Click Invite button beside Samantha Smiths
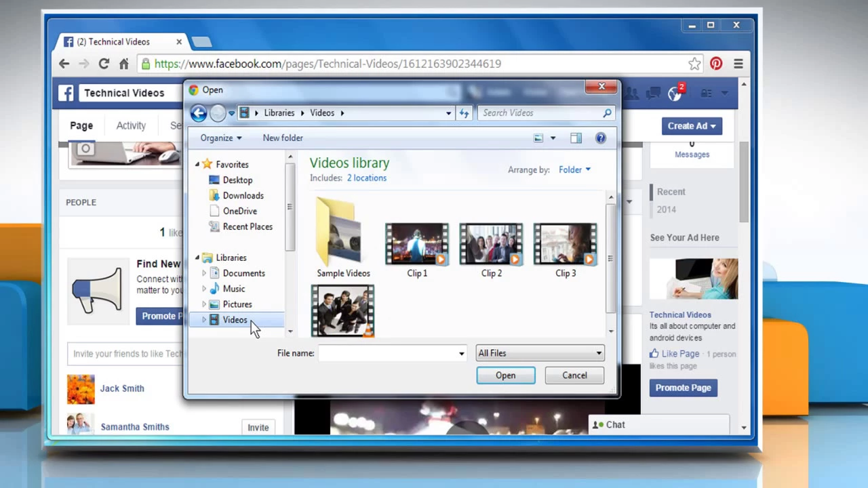 [x=258, y=428]
